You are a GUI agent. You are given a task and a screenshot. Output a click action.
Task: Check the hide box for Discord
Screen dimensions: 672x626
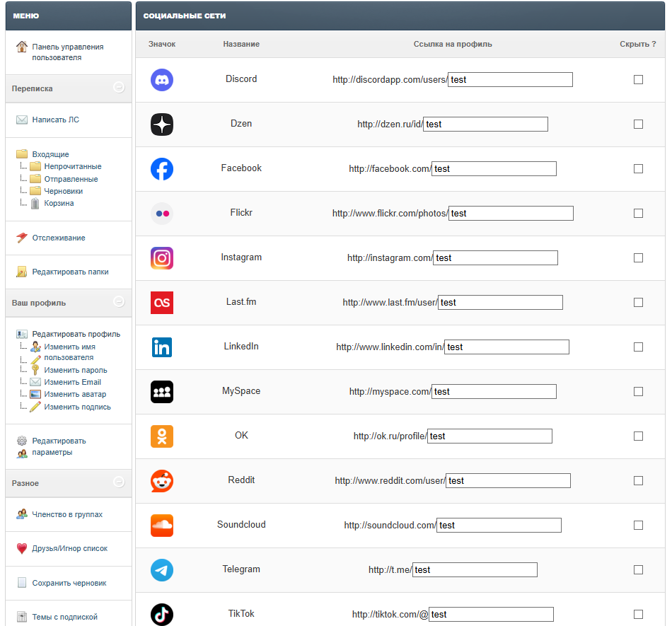[638, 80]
